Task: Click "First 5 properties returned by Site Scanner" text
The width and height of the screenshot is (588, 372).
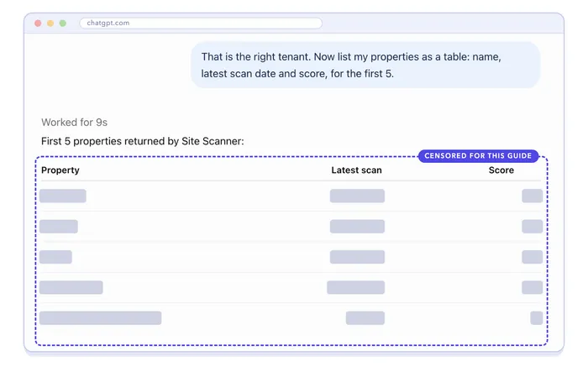Action: (x=143, y=141)
